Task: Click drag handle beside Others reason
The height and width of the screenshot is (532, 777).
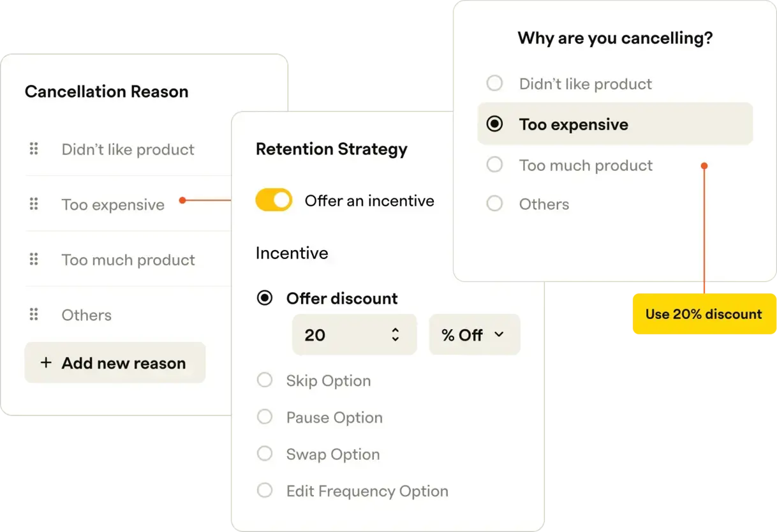Action: point(34,314)
